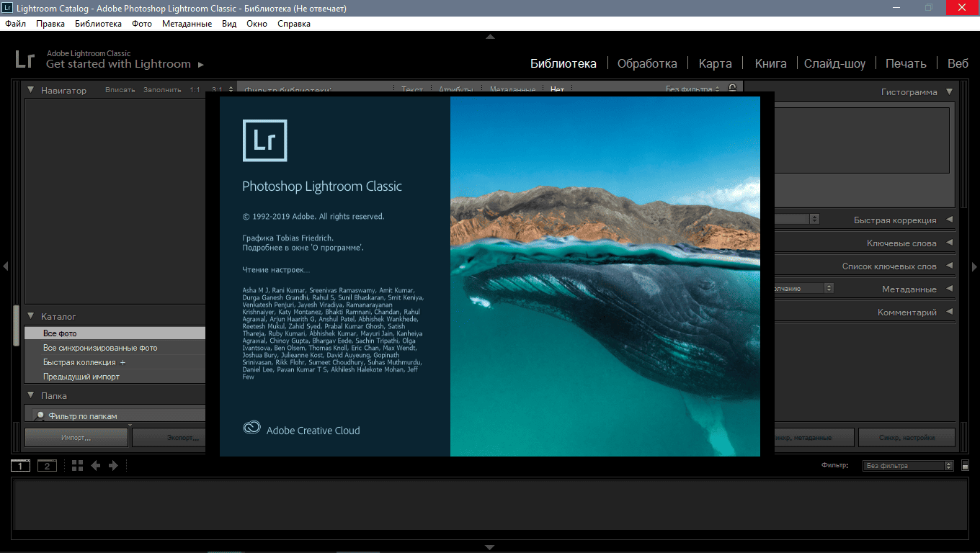Viewport: 980px width, 553px height.
Task: Collapse the left panel group arrow
Action: pyautogui.click(x=5, y=266)
